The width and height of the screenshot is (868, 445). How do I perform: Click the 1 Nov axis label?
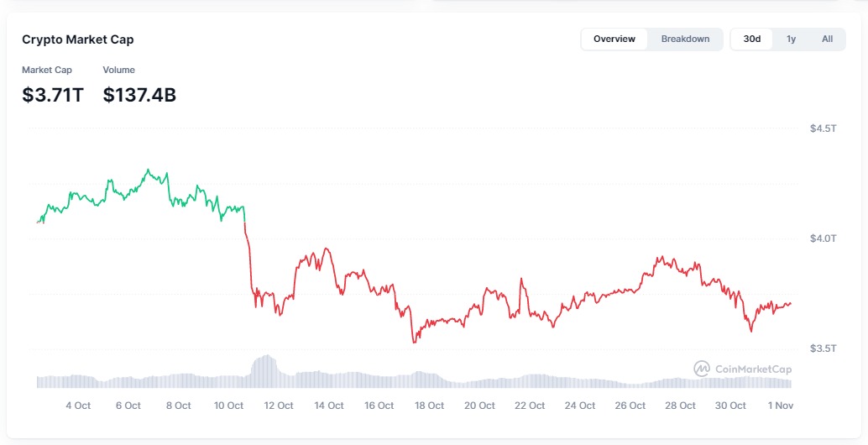(x=780, y=406)
